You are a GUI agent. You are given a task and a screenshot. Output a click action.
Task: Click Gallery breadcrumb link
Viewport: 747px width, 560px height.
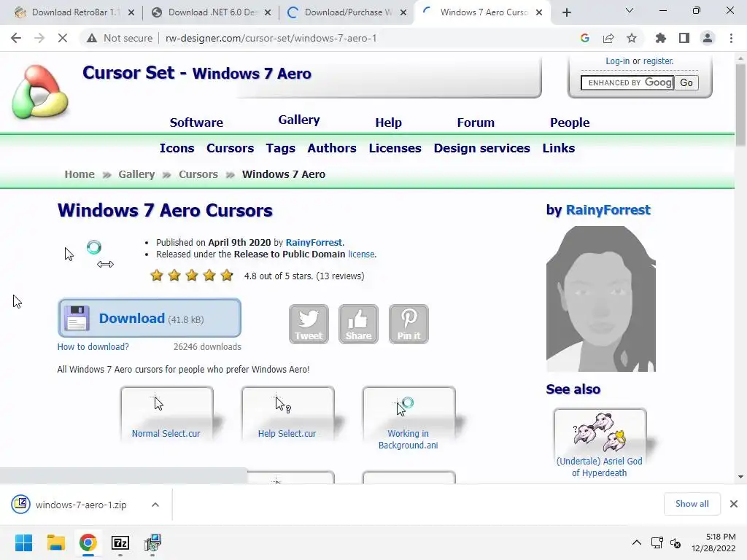pyautogui.click(x=136, y=174)
